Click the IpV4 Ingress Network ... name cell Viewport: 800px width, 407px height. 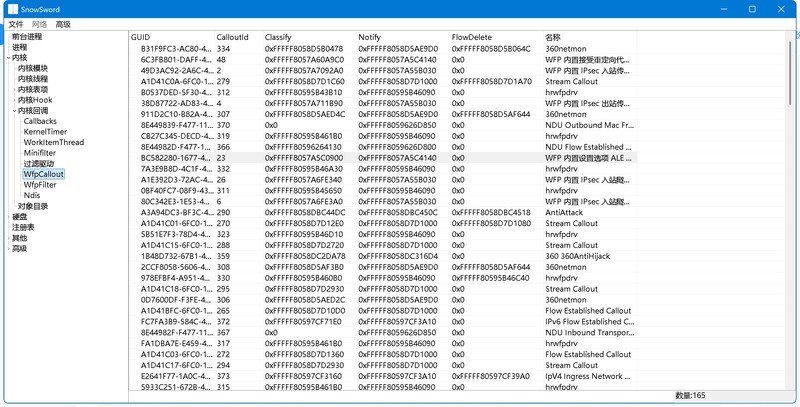click(588, 376)
